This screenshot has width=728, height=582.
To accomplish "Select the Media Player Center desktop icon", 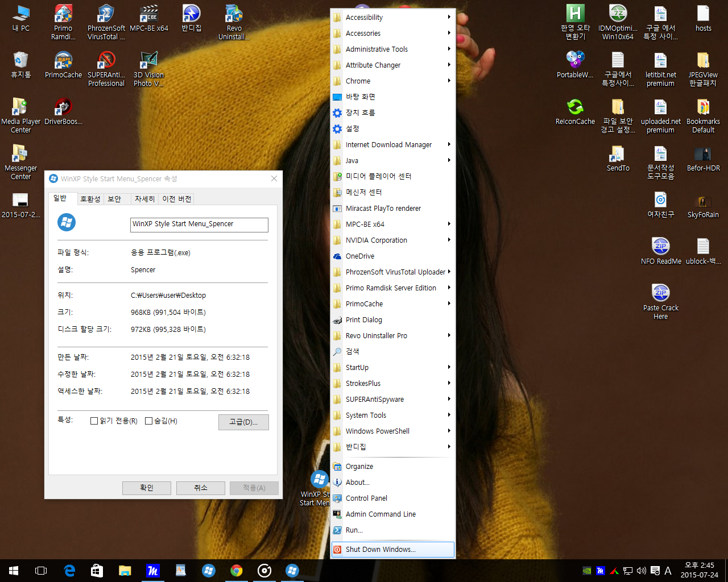I will [21, 115].
